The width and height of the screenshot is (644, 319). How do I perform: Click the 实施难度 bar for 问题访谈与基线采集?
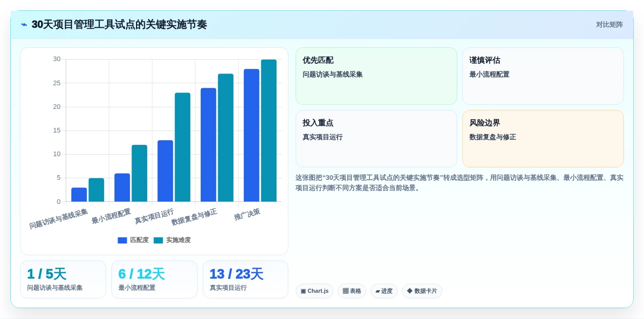[x=96, y=190]
